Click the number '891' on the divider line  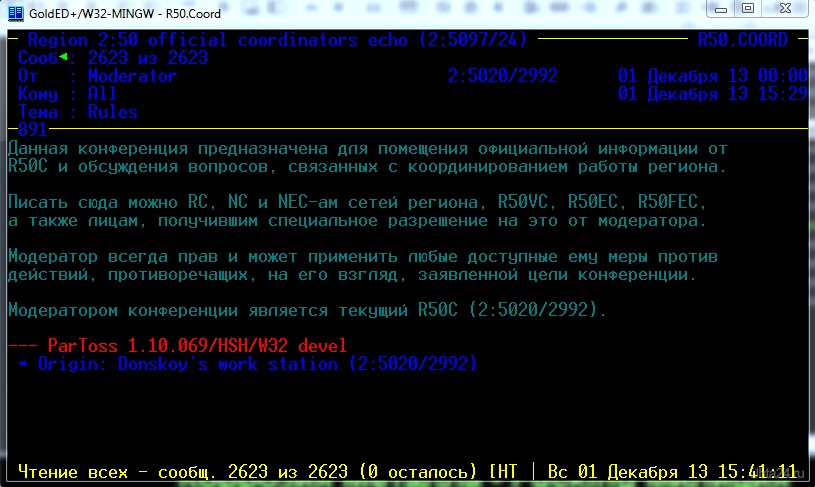32,129
